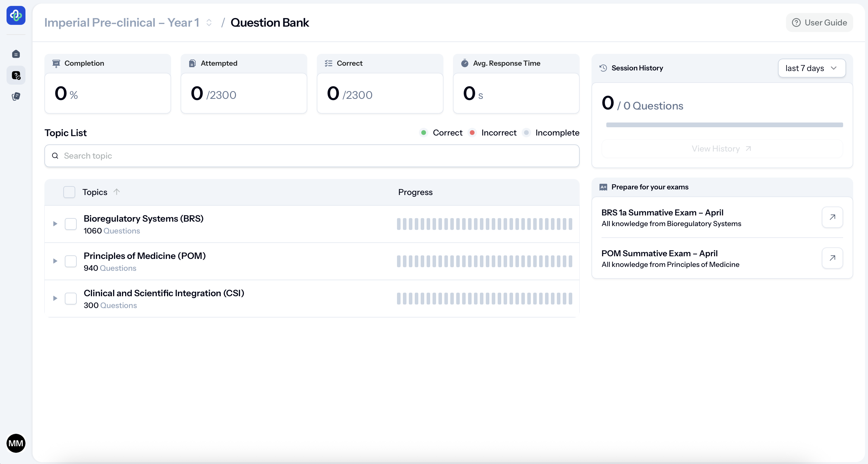This screenshot has width=868, height=464.
Task: Click the Principles of Medicine progress bar
Action: 484,261
